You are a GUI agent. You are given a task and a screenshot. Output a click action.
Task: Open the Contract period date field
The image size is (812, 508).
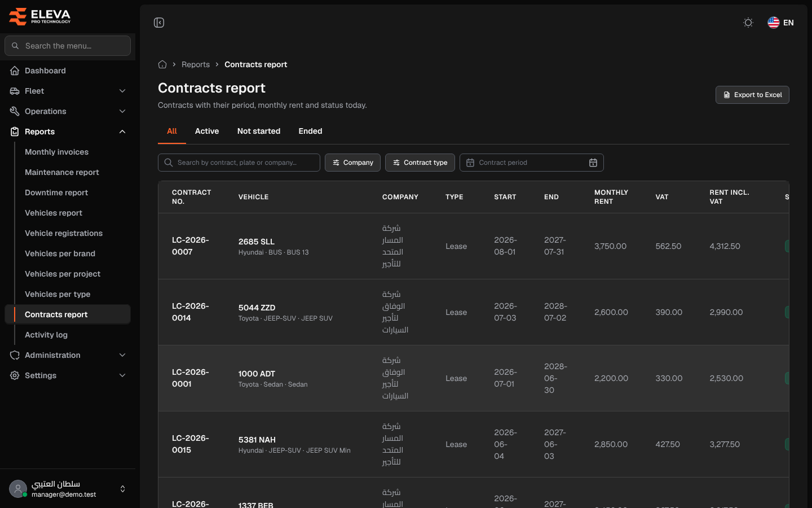pos(532,163)
